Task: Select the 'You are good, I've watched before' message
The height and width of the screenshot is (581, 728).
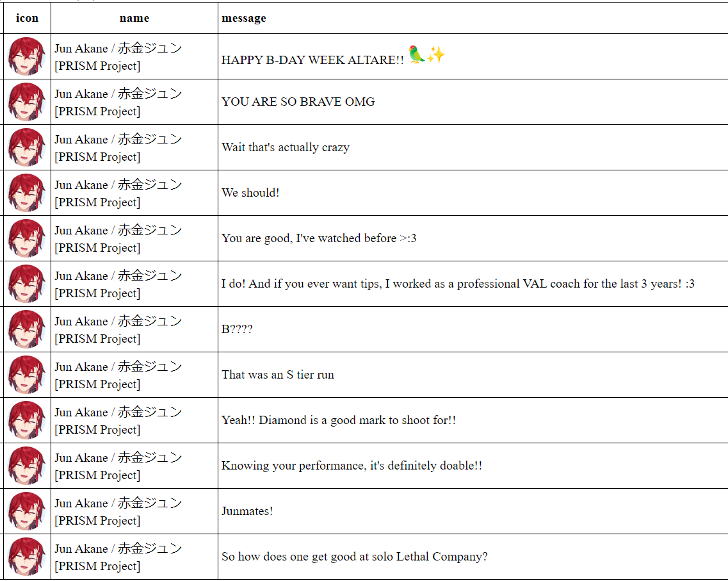Action: coord(319,238)
